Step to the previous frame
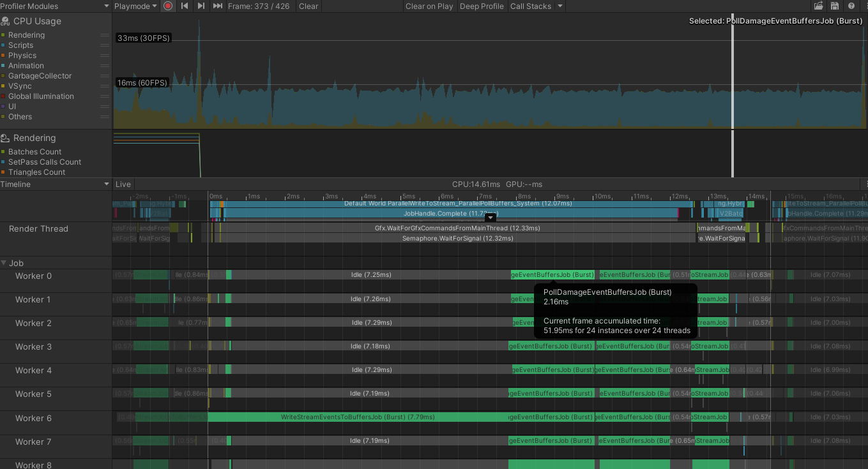868x469 pixels. [184, 6]
